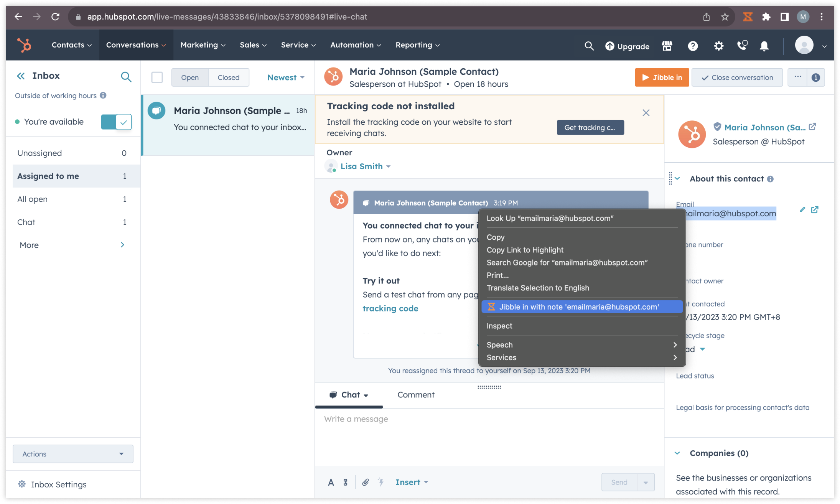Open the Contacts menu
The image size is (840, 504).
(x=72, y=45)
